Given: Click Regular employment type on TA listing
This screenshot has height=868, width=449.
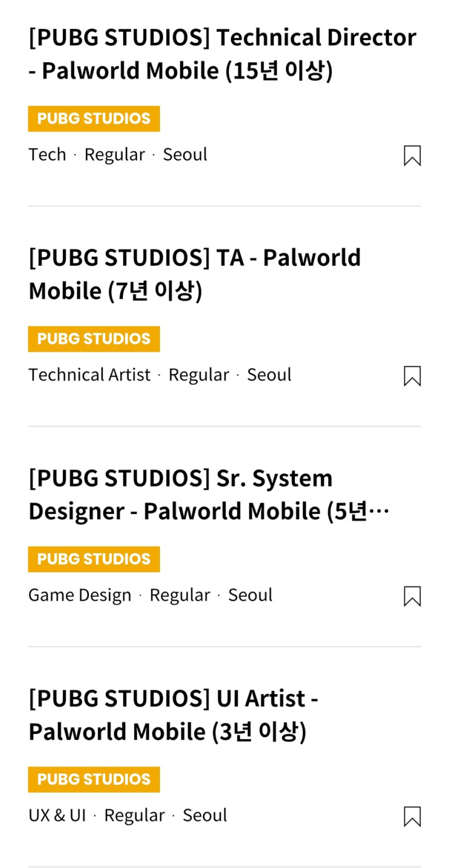Looking at the screenshot, I should 199,375.
